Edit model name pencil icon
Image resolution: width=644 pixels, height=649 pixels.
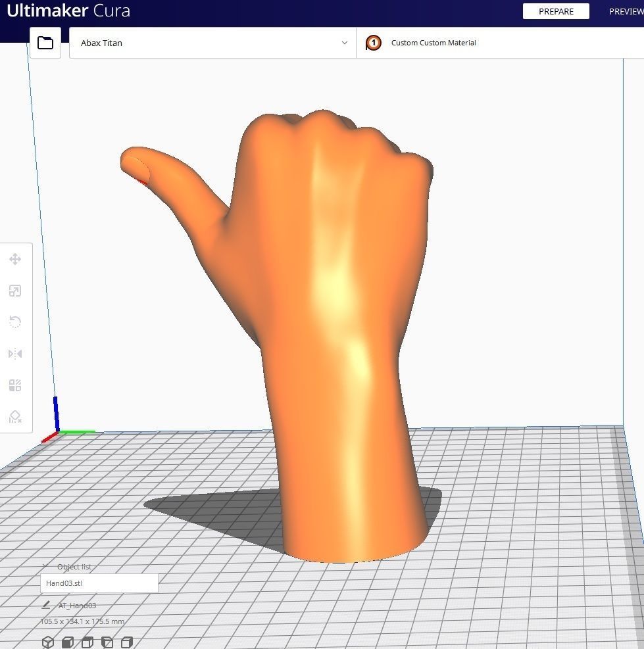tap(46, 605)
